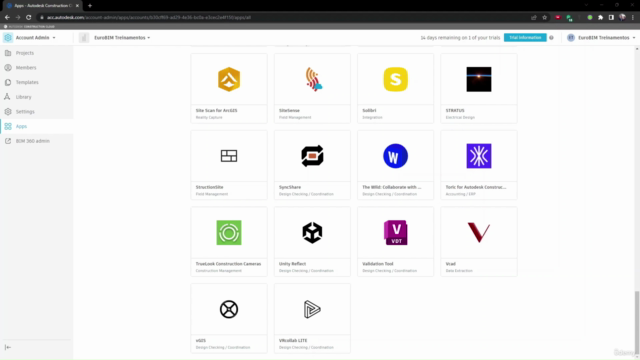This screenshot has height=360, width=640.
Task: Bookmark this page with star icon
Action: tap(544, 18)
